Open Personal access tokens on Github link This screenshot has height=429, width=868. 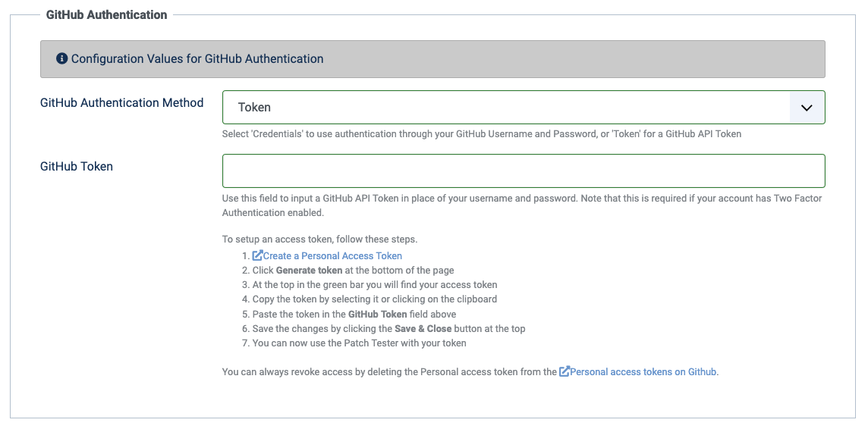pos(643,371)
